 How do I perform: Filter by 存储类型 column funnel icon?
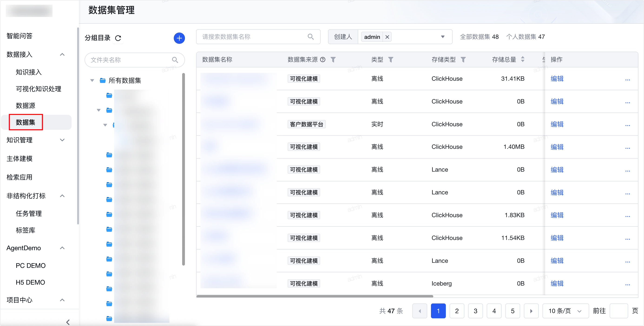(463, 60)
